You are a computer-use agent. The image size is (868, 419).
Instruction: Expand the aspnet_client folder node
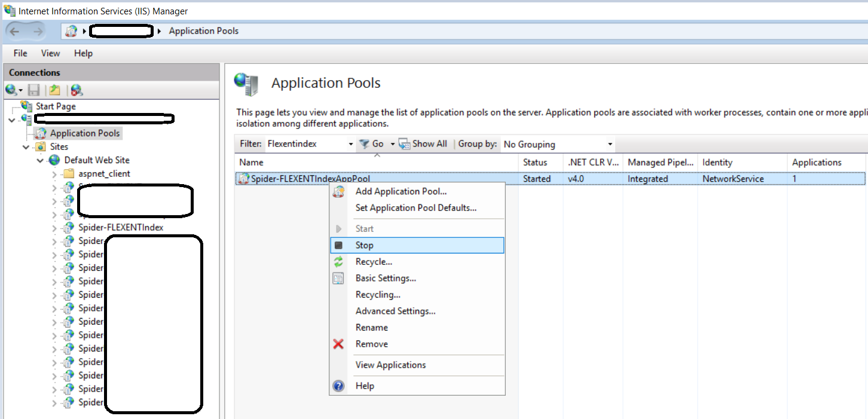[54, 174]
